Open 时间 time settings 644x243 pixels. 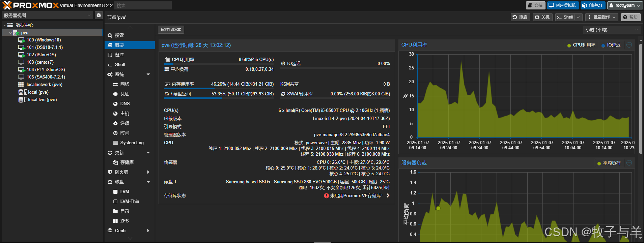coord(130,133)
